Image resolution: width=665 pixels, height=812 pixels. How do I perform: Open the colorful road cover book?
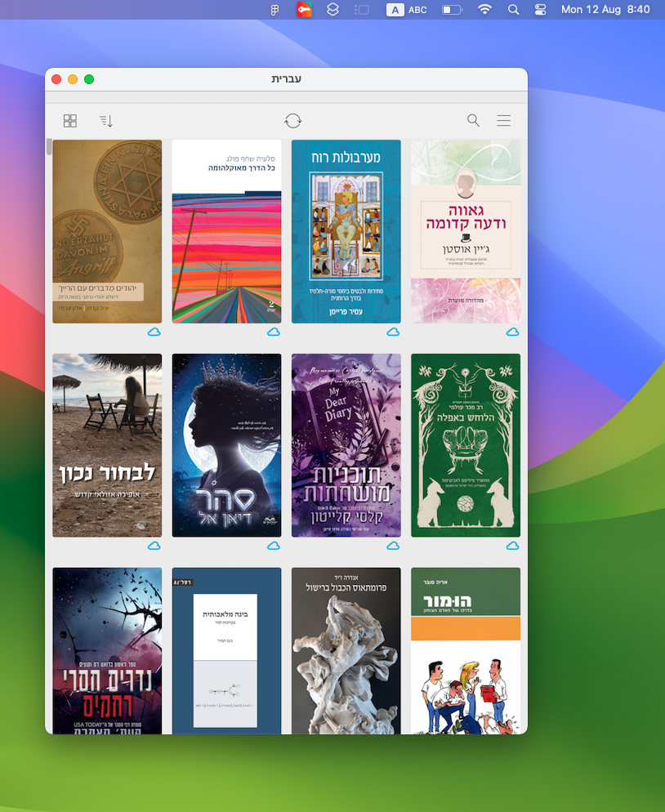[227, 231]
